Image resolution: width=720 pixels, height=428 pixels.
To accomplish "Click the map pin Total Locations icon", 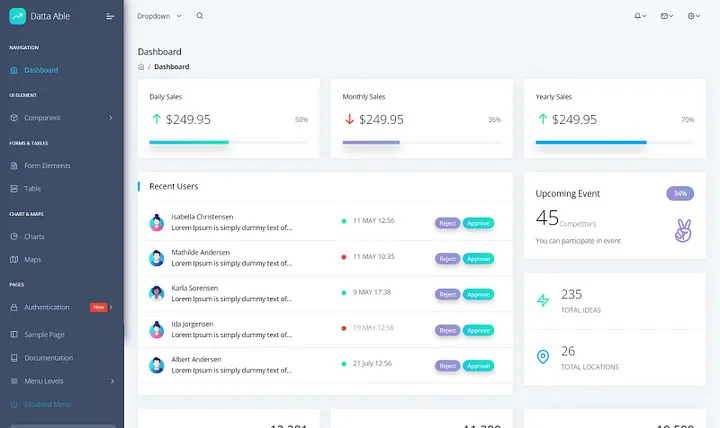I will 543,357.
